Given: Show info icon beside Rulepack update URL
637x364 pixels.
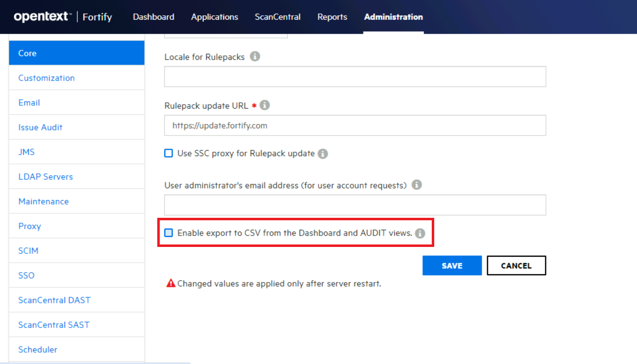Looking at the screenshot, I should pyautogui.click(x=265, y=105).
